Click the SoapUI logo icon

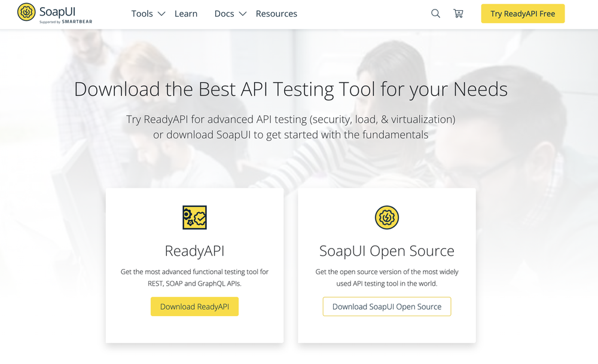pyautogui.click(x=26, y=12)
